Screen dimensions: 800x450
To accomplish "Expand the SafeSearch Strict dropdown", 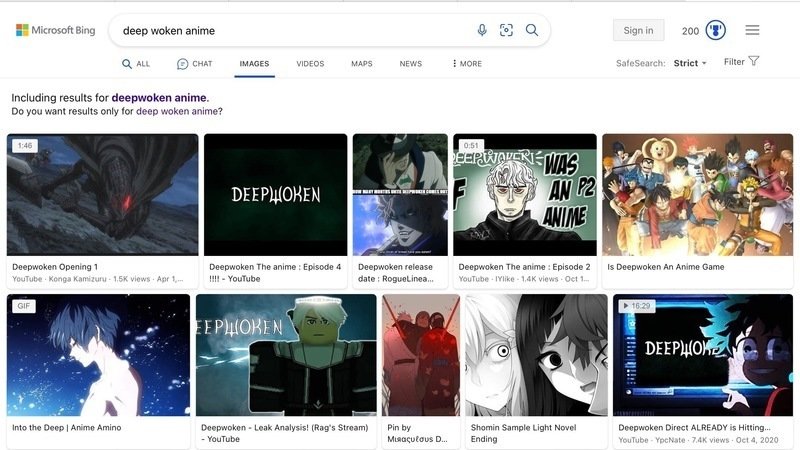I will (x=690, y=63).
